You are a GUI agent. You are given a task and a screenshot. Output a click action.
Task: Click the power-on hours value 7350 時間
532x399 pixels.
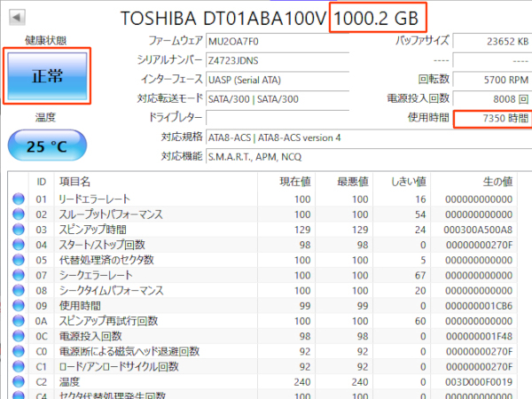[x=493, y=119]
